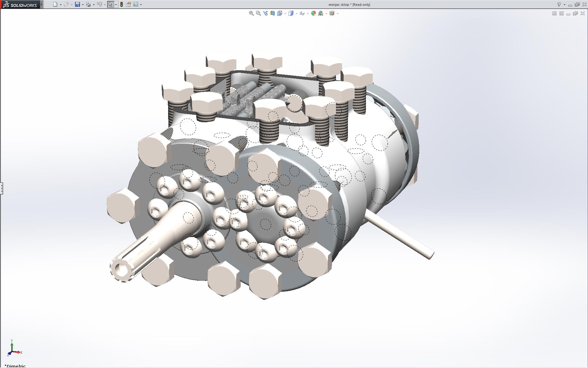Toggle the Section View tool
588x368 pixels.
[x=272, y=13]
